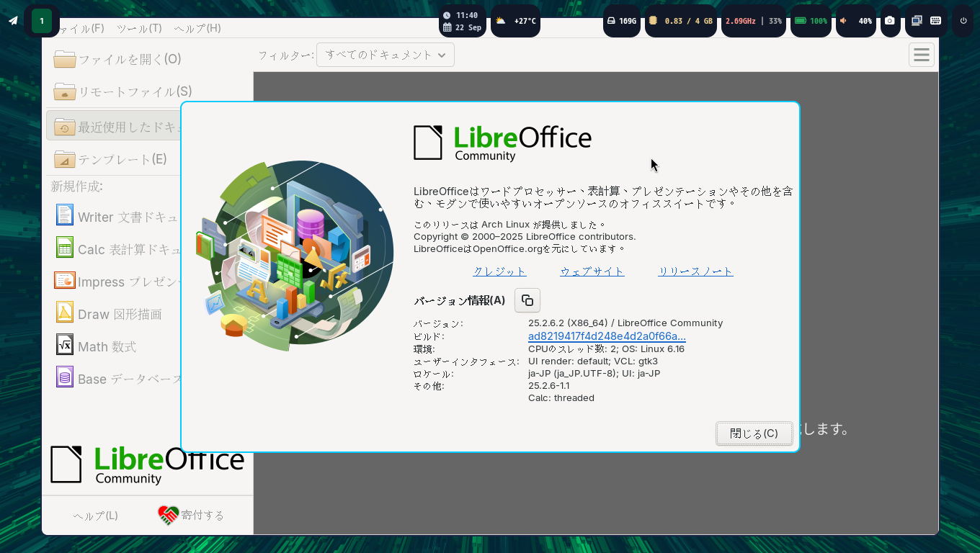980x553 pixels.
Task: Create a new Calc 表計算 spreadsheet
Action: [x=115, y=249]
